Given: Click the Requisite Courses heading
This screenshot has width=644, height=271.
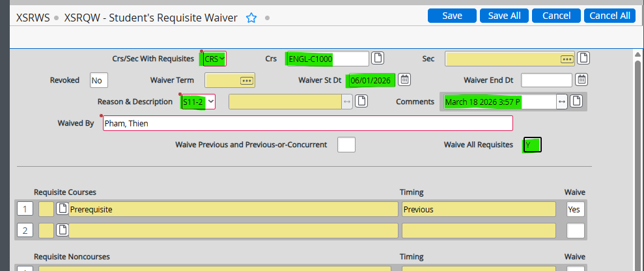Looking at the screenshot, I should coord(65,192).
